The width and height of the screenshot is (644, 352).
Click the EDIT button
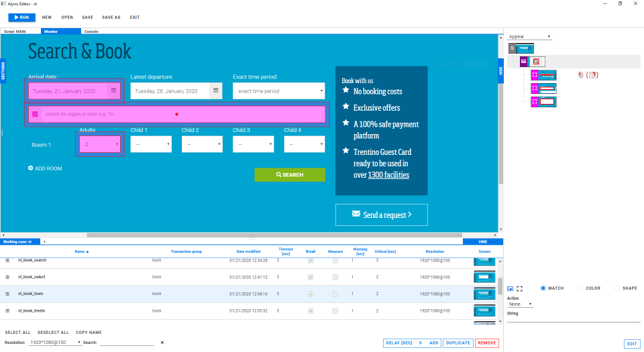(x=632, y=344)
